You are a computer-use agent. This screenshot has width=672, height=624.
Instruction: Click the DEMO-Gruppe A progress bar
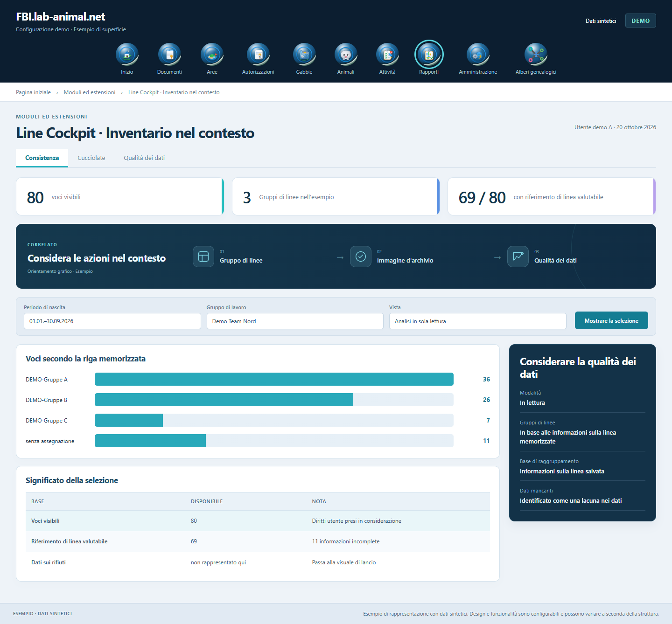click(x=274, y=379)
